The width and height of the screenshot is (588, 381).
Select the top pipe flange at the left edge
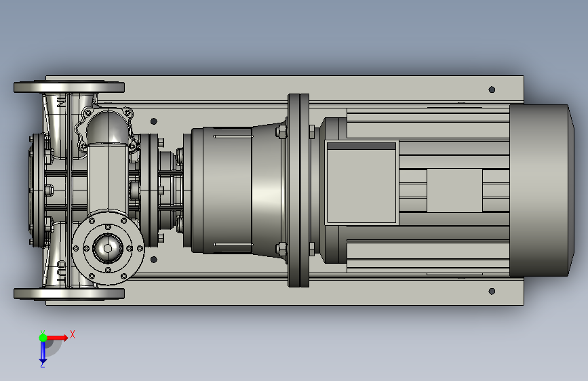[69, 87]
